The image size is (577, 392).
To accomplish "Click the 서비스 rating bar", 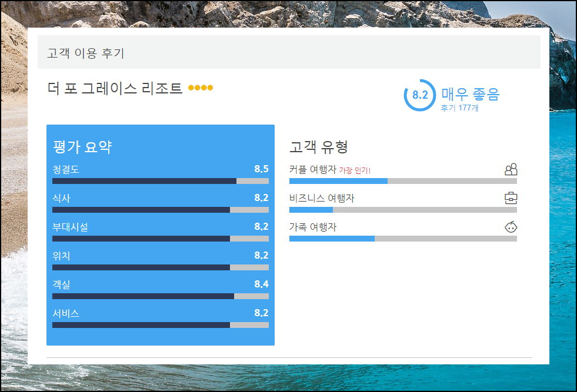I will tap(161, 325).
